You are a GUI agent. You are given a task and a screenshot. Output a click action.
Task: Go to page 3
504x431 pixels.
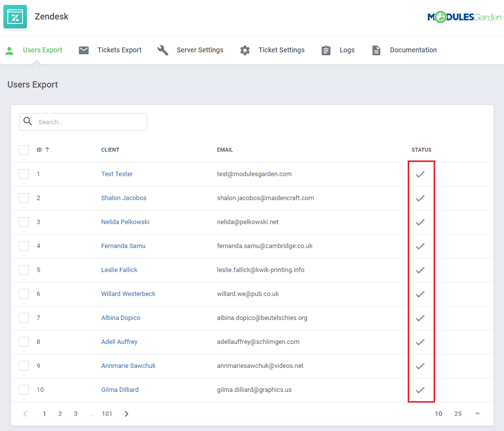(x=76, y=414)
